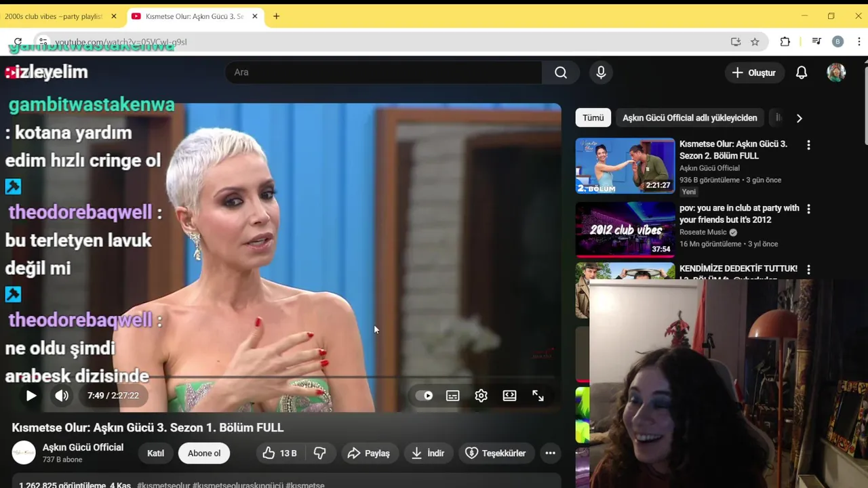Open the Chrome three-dot menu
The width and height of the screenshot is (868, 488).
click(859, 42)
